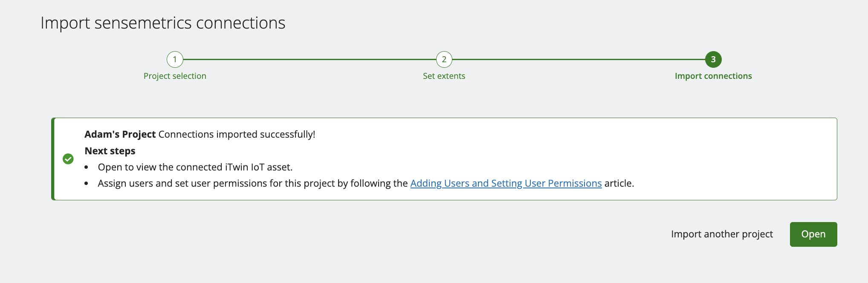Image resolution: width=868 pixels, height=283 pixels.
Task: Open Adding Users and Setting User Permissions article
Action: tap(506, 183)
